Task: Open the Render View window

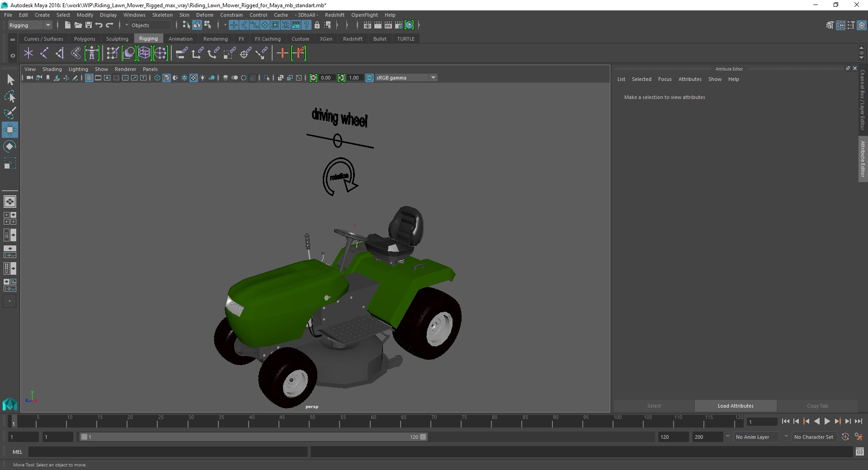Action: pos(368,25)
